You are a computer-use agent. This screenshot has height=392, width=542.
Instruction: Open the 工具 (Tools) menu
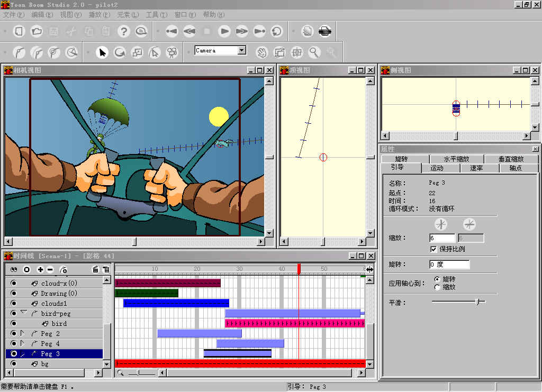[156, 14]
